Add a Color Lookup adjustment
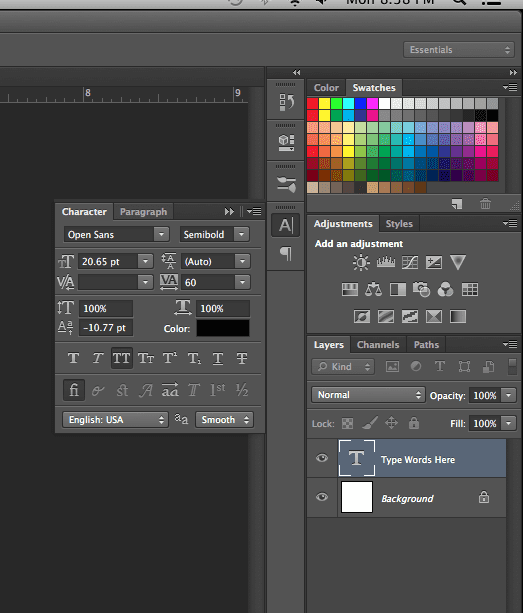Screen dimensions: 523x613 click(x=470, y=290)
